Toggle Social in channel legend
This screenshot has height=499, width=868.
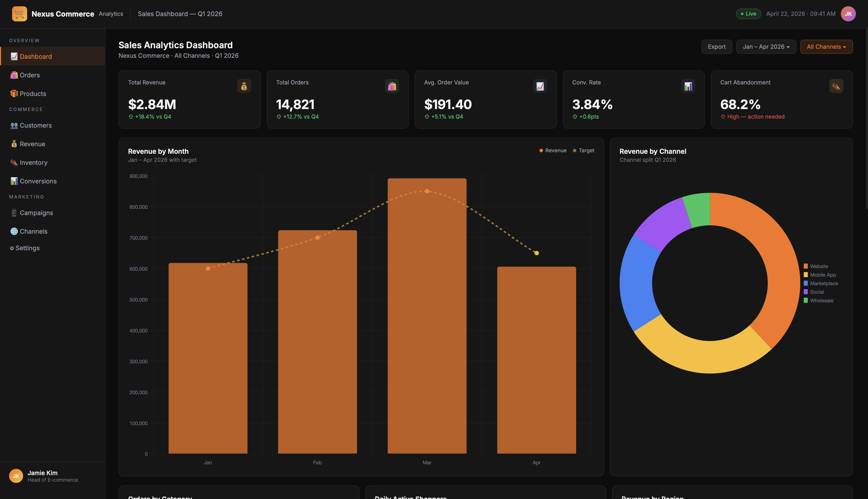(814, 292)
